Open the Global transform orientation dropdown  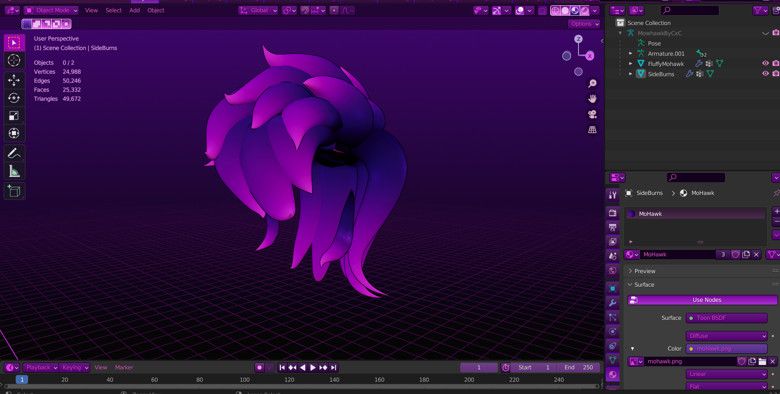258,10
